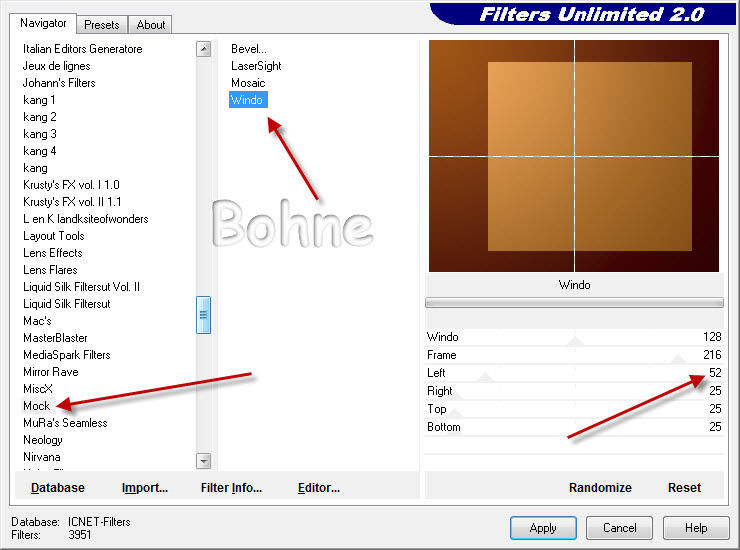Image resolution: width=740 pixels, height=550 pixels.
Task: Pick MuRa's Seamless filter group
Action: (65, 423)
